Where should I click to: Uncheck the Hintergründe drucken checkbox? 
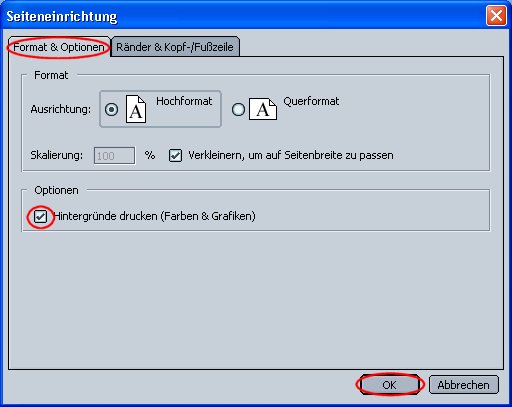41,217
